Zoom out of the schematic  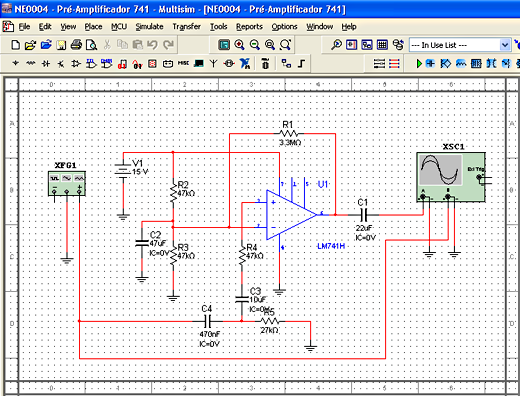[x=255, y=45]
